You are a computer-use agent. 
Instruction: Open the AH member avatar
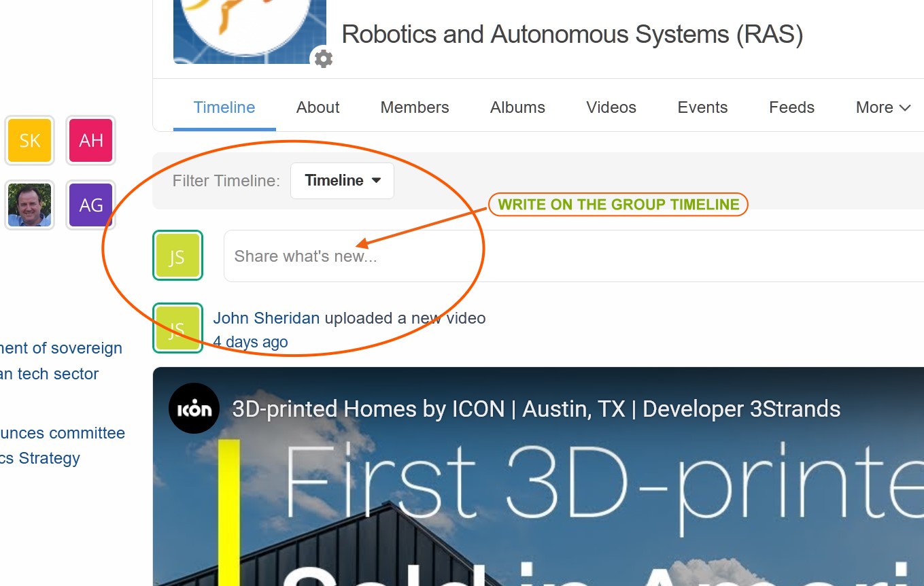point(91,141)
